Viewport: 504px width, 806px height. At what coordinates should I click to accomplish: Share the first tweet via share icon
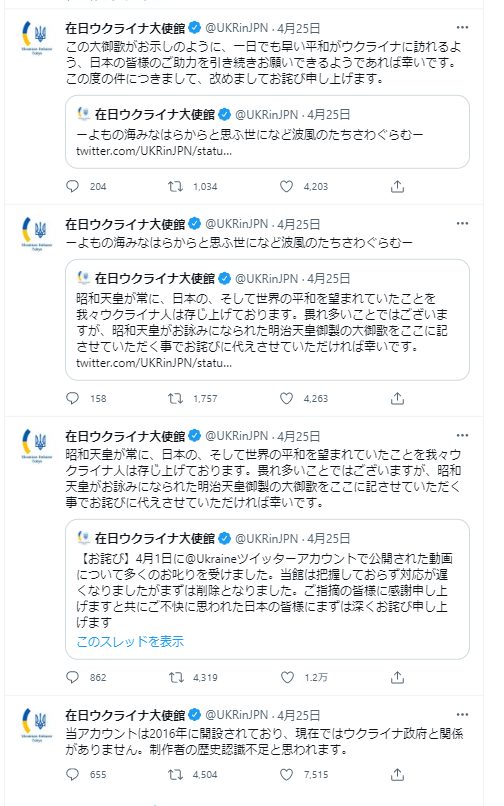point(397,186)
